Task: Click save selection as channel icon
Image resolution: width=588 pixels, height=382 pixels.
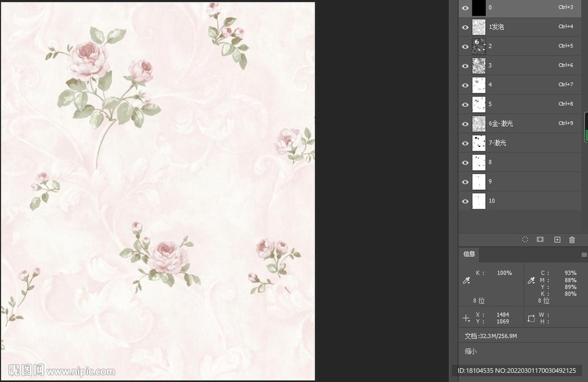Action: [540, 240]
